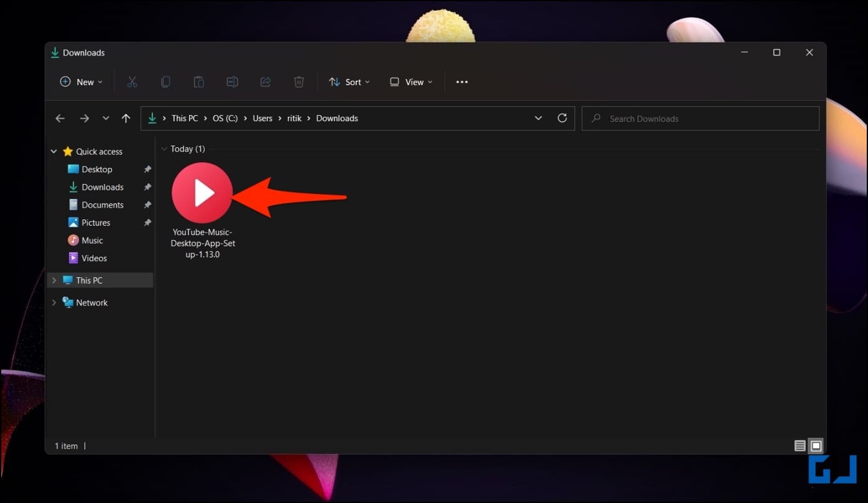Open Videos folder in sidebar
Image resolution: width=868 pixels, height=503 pixels.
[94, 258]
